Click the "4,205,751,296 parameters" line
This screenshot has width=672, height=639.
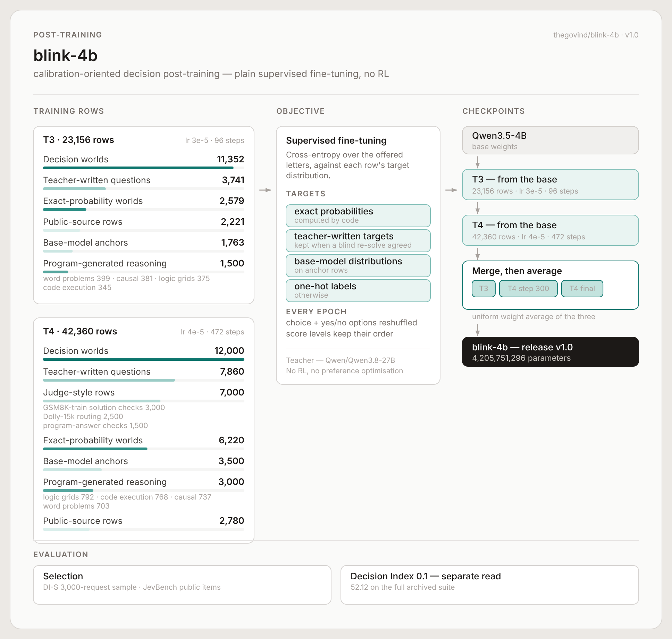(521, 358)
